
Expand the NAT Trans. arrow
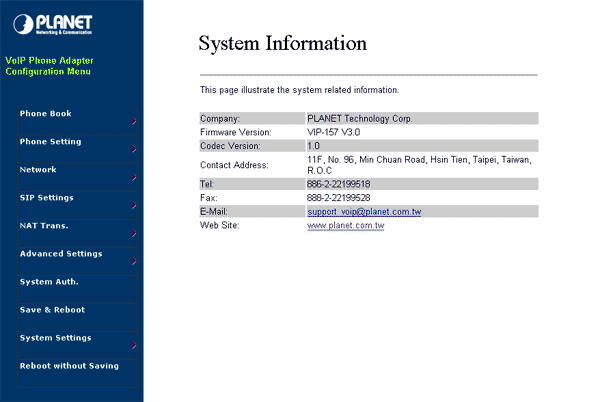(134, 233)
